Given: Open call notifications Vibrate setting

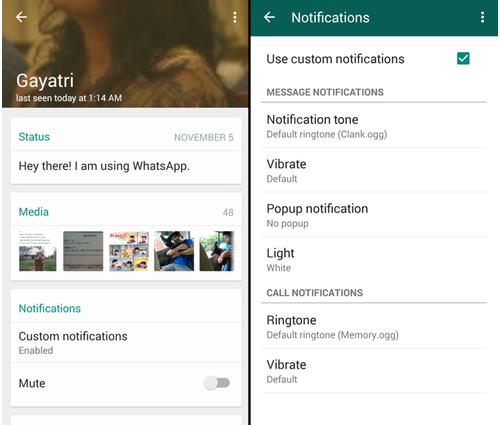Looking at the screenshot, I should click(373, 371).
